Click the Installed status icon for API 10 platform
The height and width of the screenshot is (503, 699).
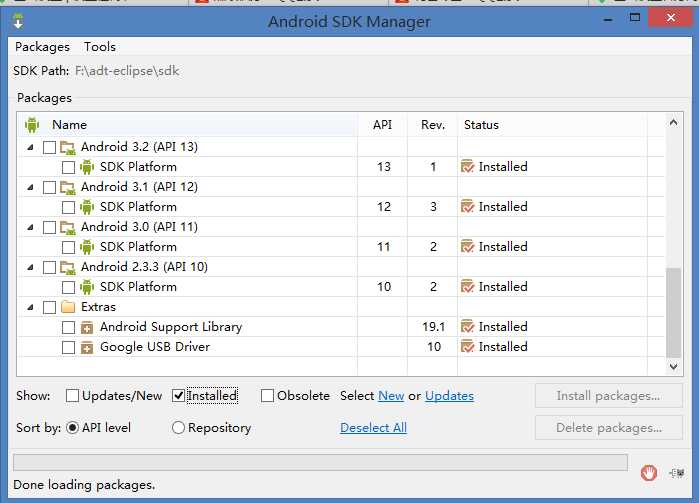pyautogui.click(x=467, y=287)
